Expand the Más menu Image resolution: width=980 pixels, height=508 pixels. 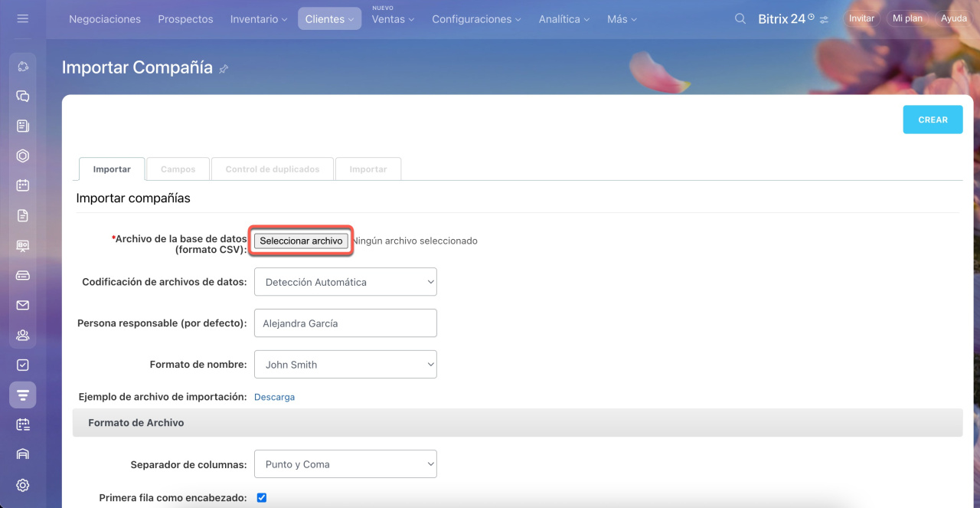[622, 19]
